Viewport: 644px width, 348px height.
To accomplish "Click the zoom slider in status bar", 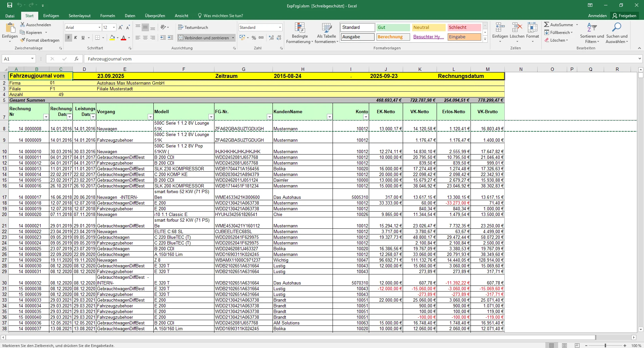I will 605,345.
